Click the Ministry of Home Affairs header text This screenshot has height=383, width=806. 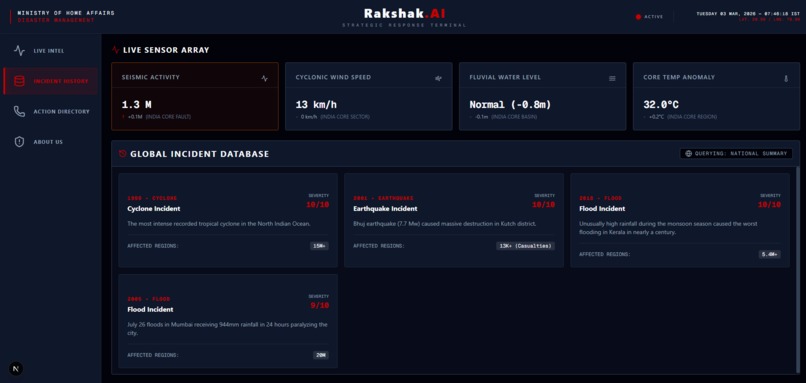click(x=66, y=13)
